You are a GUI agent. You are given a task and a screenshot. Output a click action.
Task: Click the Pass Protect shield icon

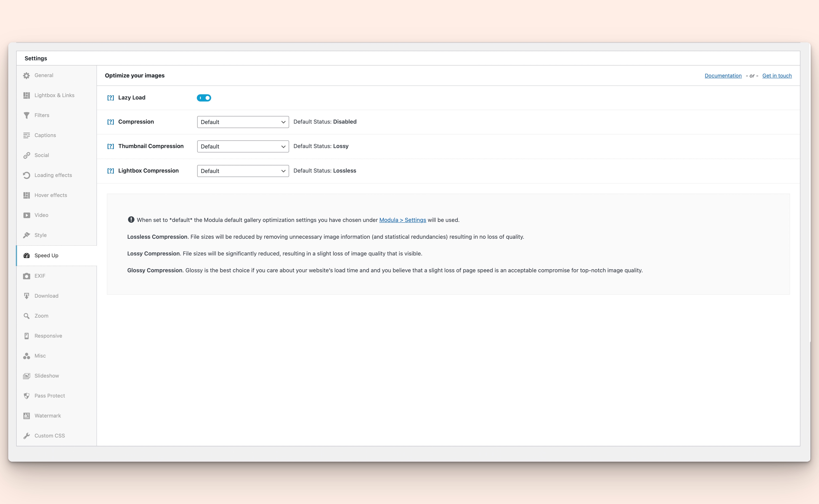[x=27, y=396]
